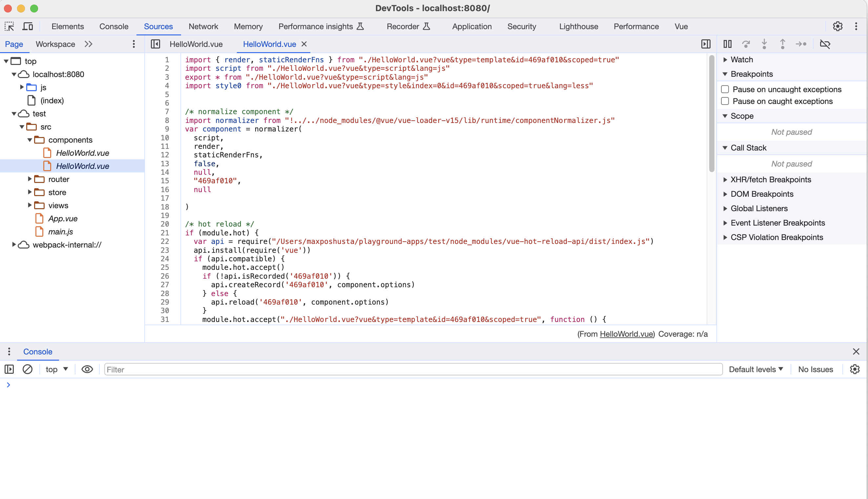Switch to the Elements panel

68,26
